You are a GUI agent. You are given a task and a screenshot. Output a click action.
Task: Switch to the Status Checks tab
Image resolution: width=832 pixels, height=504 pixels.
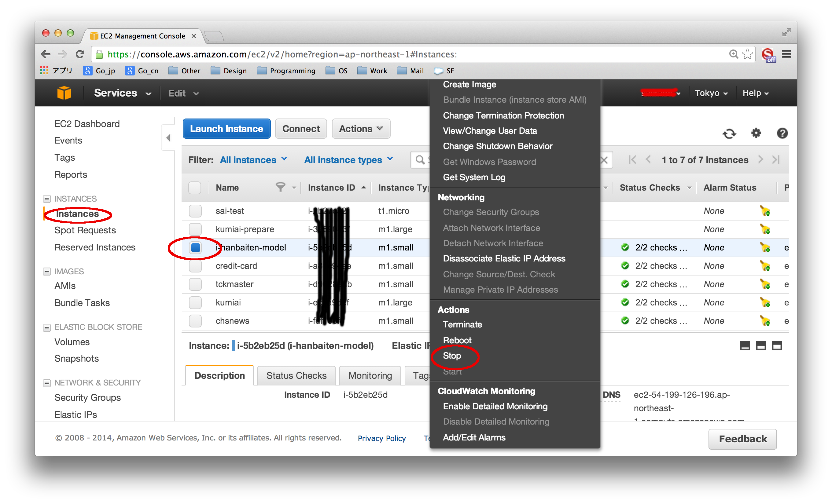coord(296,375)
